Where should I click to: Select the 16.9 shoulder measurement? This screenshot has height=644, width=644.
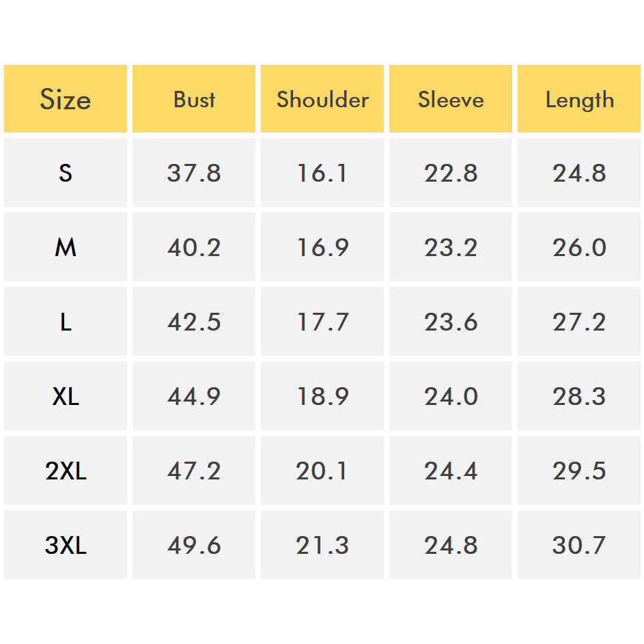322,247
